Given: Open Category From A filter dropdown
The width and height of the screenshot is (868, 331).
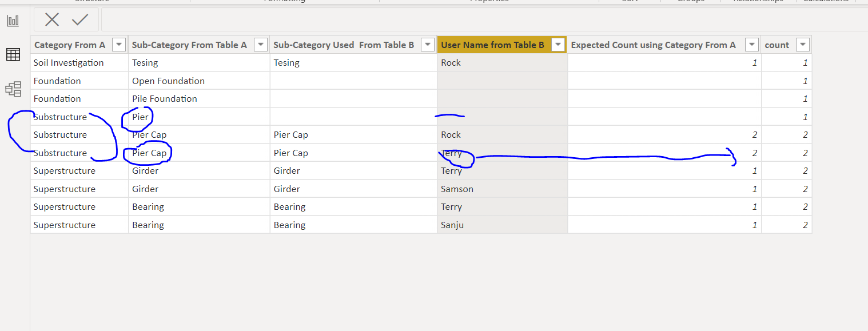Looking at the screenshot, I should [x=119, y=45].
